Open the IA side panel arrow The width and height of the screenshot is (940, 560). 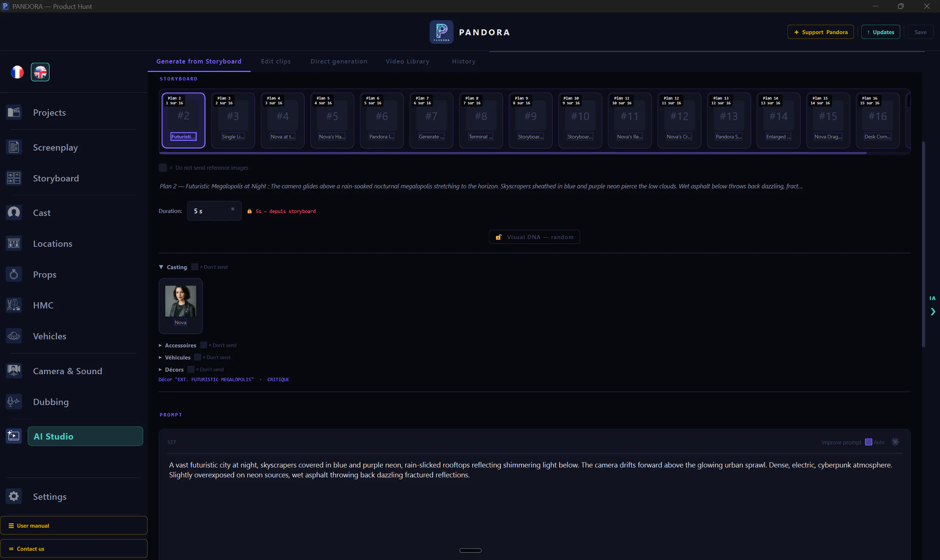coord(933,312)
